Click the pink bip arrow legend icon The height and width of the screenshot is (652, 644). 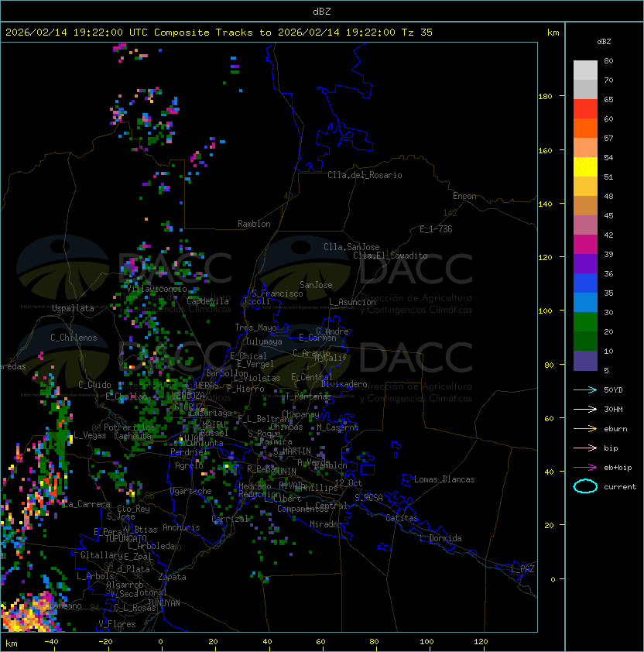pyautogui.click(x=585, y=448)
